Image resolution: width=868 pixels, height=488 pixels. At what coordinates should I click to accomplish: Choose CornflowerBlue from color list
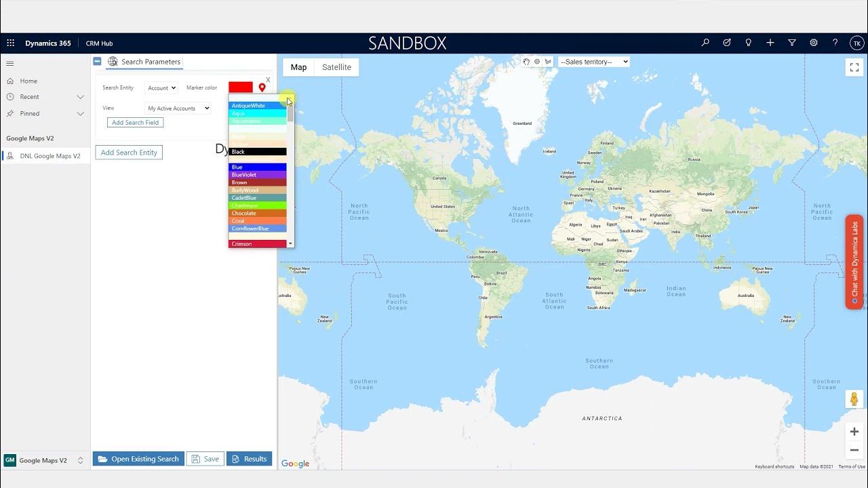pos(258,228)
